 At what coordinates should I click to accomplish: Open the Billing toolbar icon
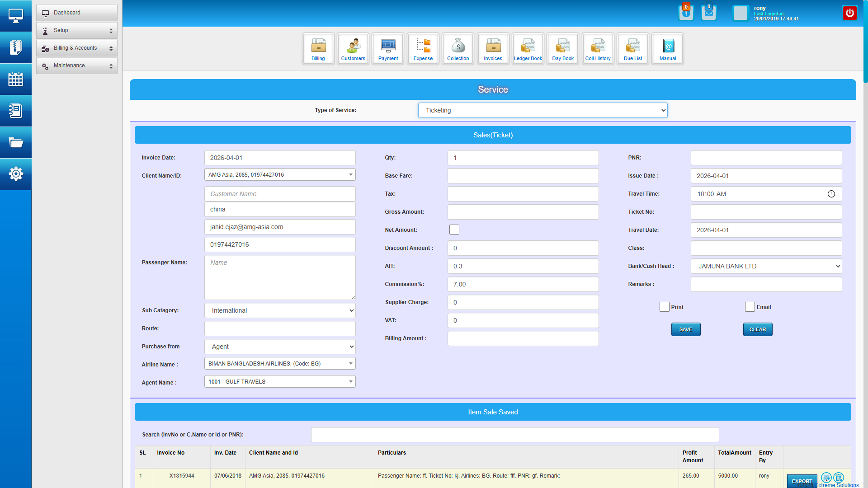tap(318, 48)
